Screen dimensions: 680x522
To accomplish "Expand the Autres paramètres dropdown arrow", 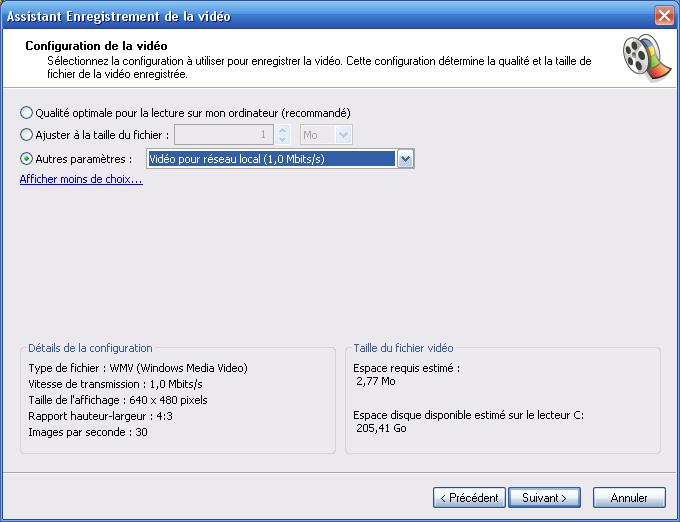I will (405, 158).
